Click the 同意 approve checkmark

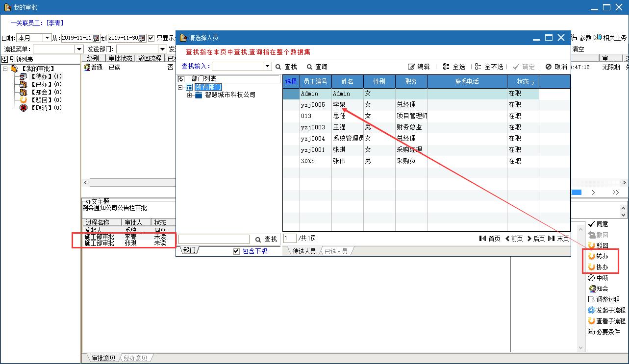(x=591, y=224)
